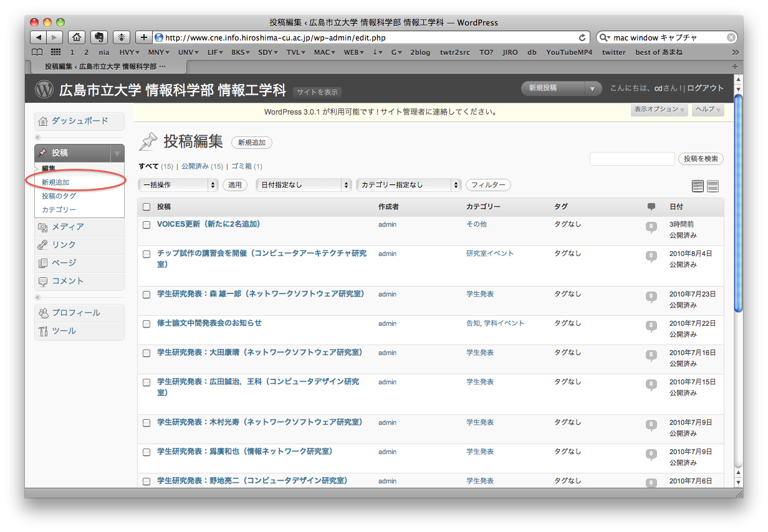Screen dimensions: 768x532
Task: Open the 日付指定なし date dropdown
Action: coord(304,185)
